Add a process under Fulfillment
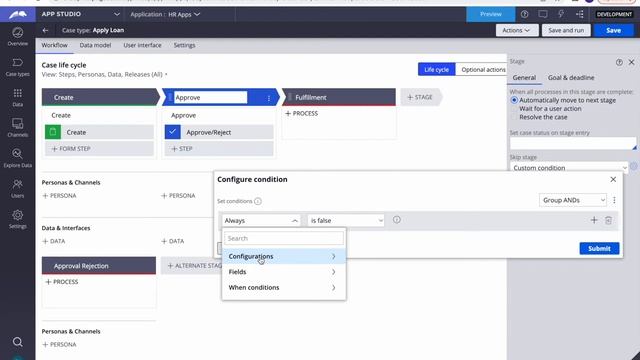 tap(302, 113)
